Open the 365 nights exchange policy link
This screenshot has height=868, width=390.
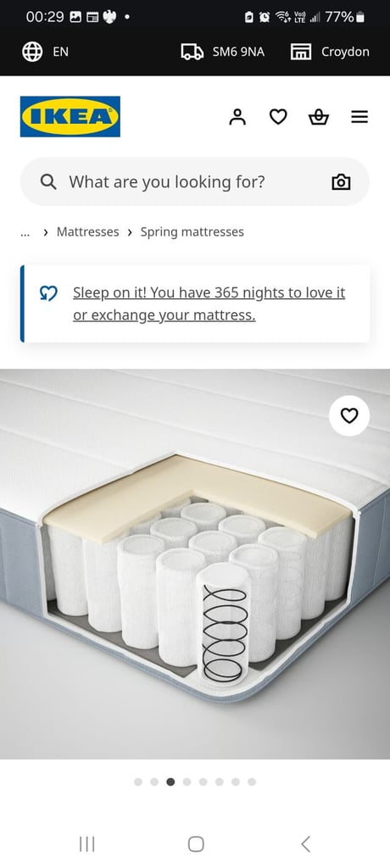209,304
